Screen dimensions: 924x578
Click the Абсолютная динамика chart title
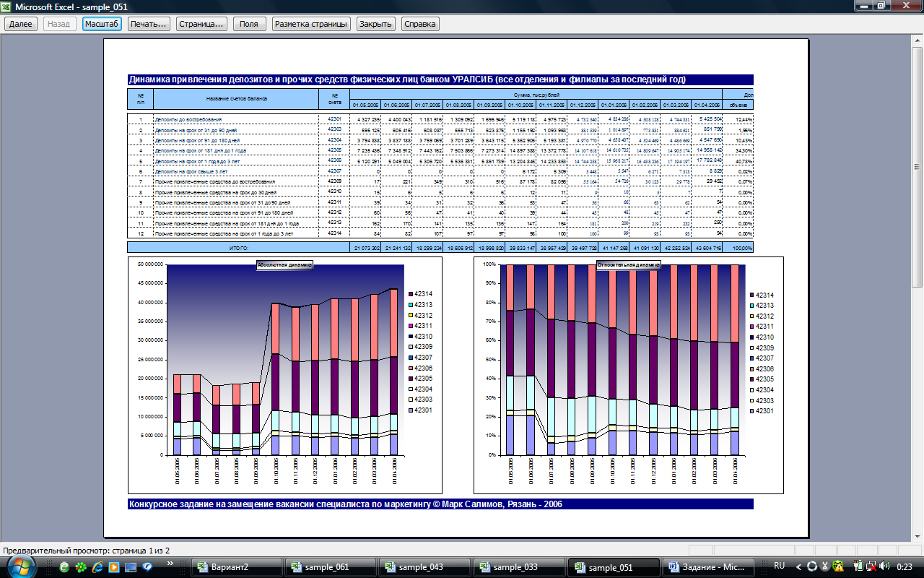click(x=284, y=265)
